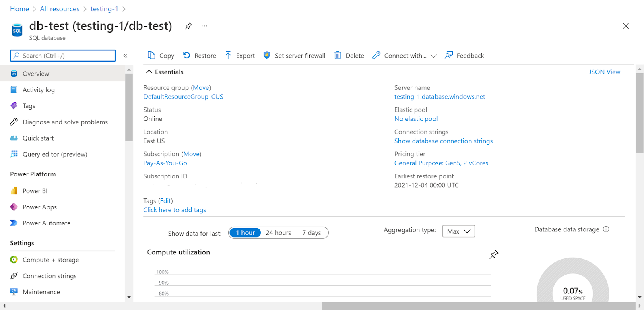The image size is (644, 310).
Task: Open the Aggregation type dropdown
Action: click(x=458, y=231)
